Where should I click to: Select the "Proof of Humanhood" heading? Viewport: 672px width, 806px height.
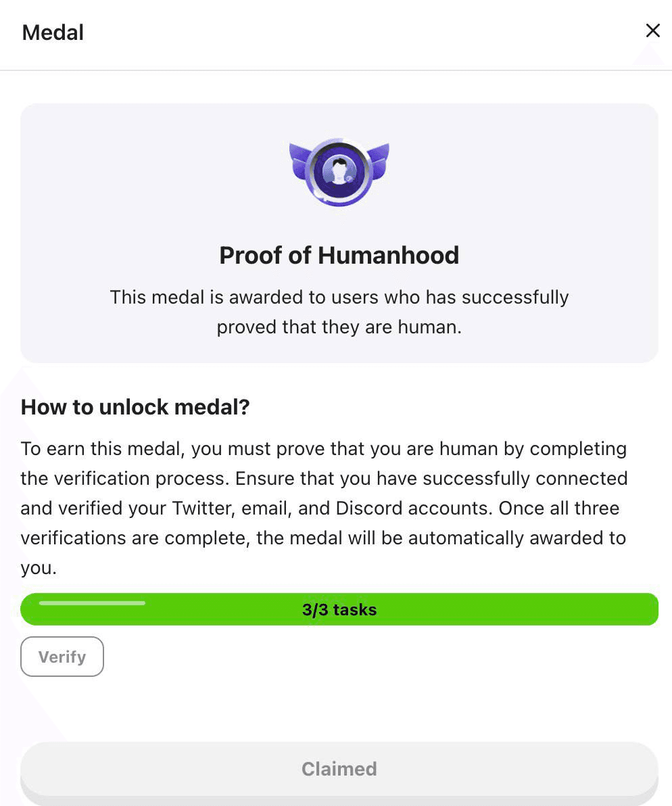(339, 256)
